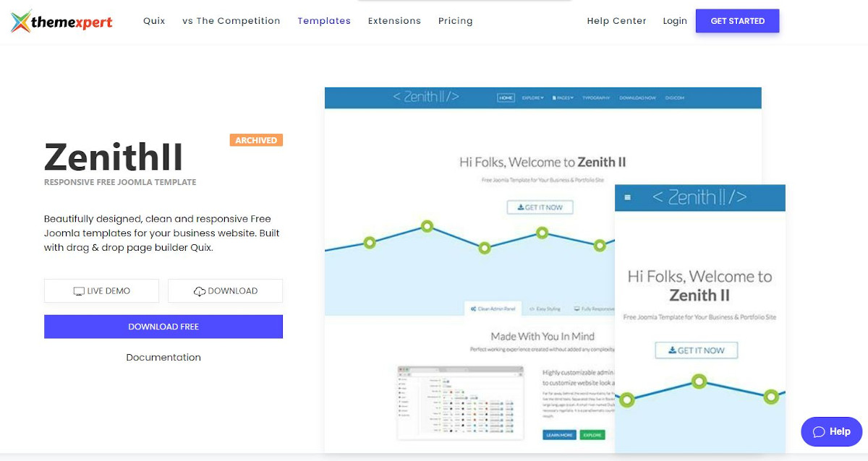Click GET IT NOW in mobile preview

tap(696, 350)
